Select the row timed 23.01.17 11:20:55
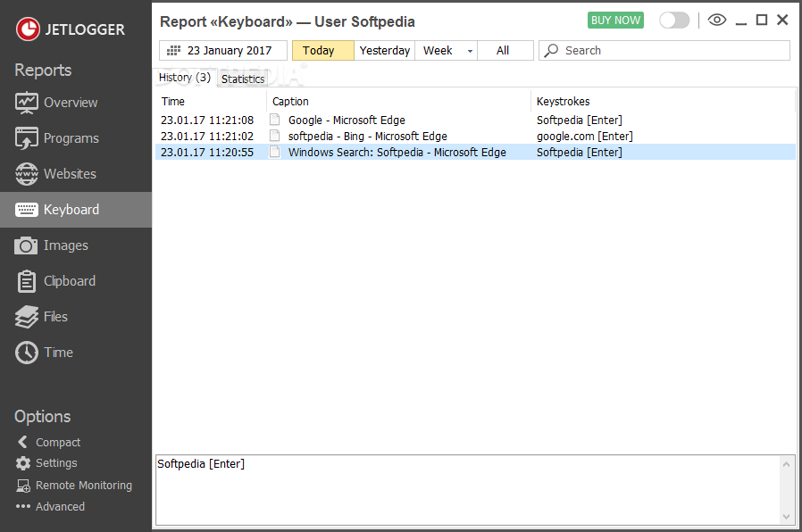Screen dimensions: 802x532 [x=475, y=152]
